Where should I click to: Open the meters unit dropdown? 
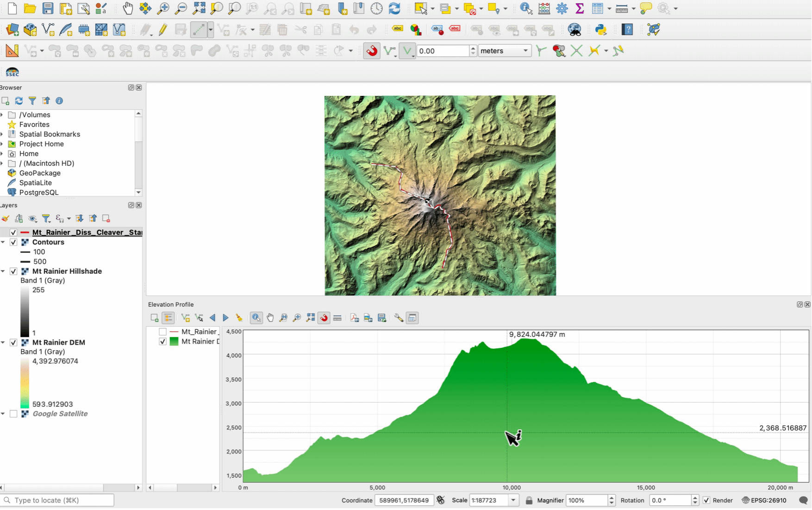504,51
